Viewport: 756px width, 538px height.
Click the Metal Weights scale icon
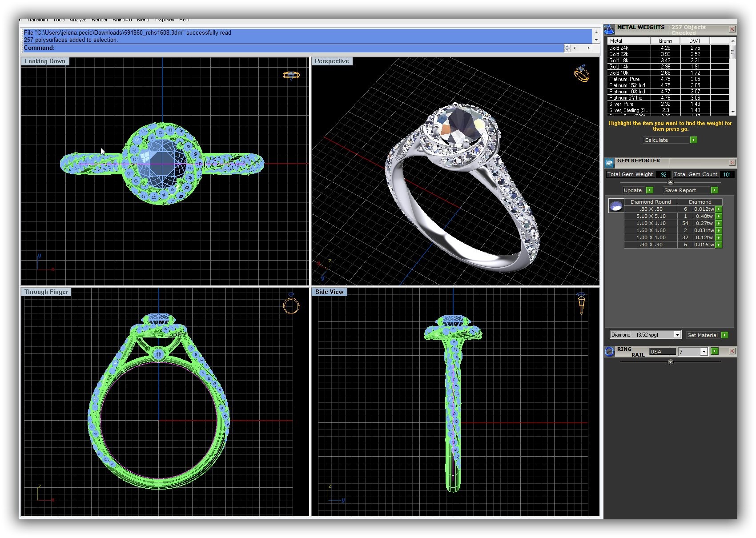click(x=609, y=30)
